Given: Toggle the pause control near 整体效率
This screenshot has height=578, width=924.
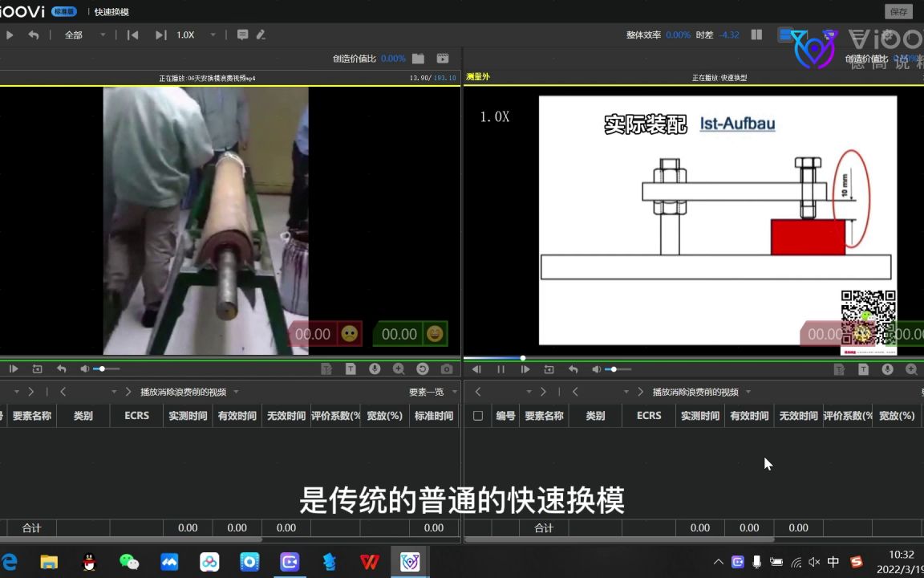Looking at the screenshot, I should [755, 35].
